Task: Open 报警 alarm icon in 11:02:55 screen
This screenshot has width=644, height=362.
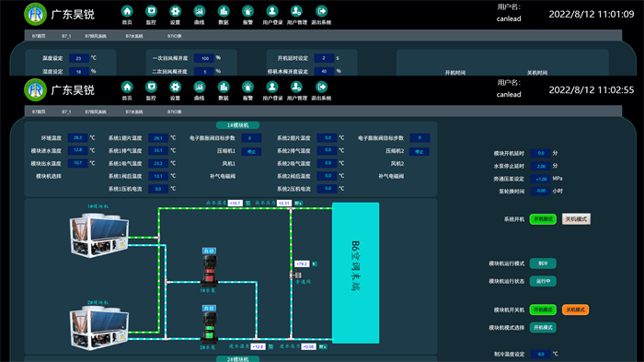Action: click(x=247, y=91)
